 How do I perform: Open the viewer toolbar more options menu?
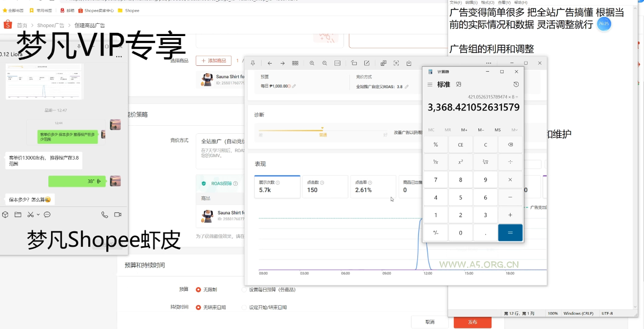click(488, 63)
